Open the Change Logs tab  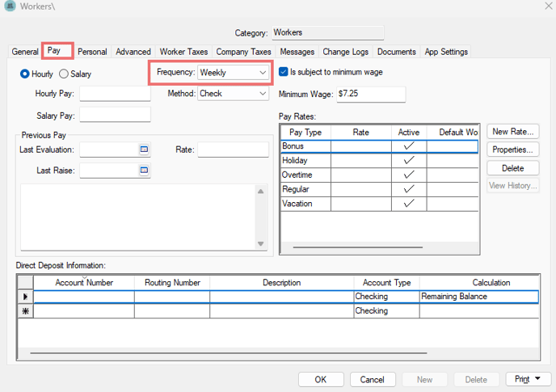(346, 52)
